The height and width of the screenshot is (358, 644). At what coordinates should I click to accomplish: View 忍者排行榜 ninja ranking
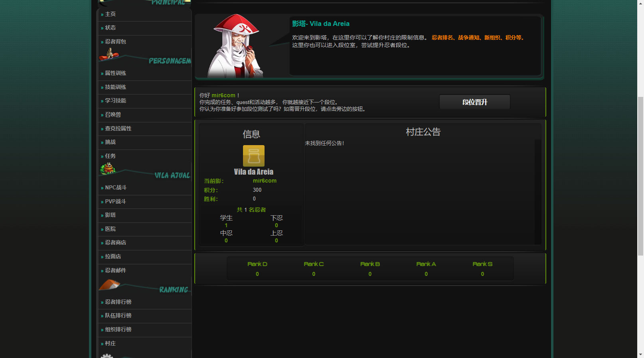point(118,302)
